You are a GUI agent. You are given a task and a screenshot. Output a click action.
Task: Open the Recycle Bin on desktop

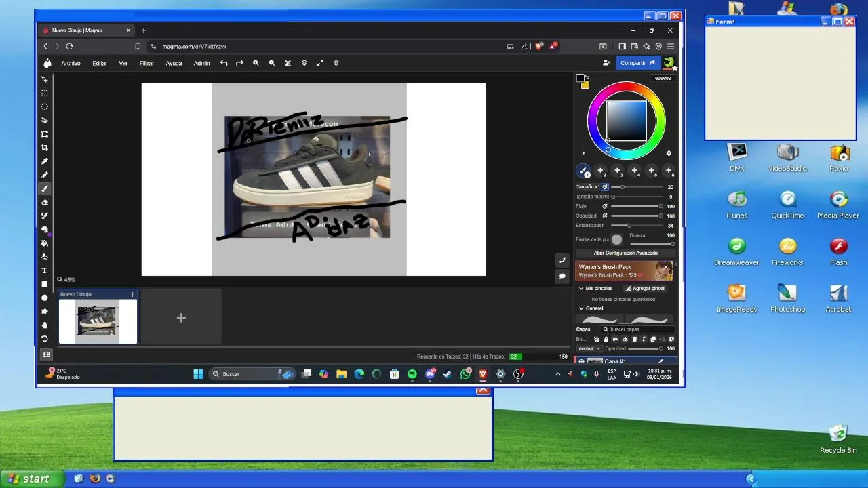[838, 439]
